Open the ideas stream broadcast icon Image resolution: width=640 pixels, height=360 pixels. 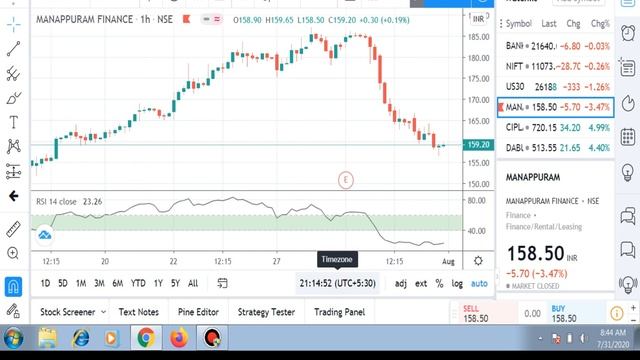click(x=628, y=284)
